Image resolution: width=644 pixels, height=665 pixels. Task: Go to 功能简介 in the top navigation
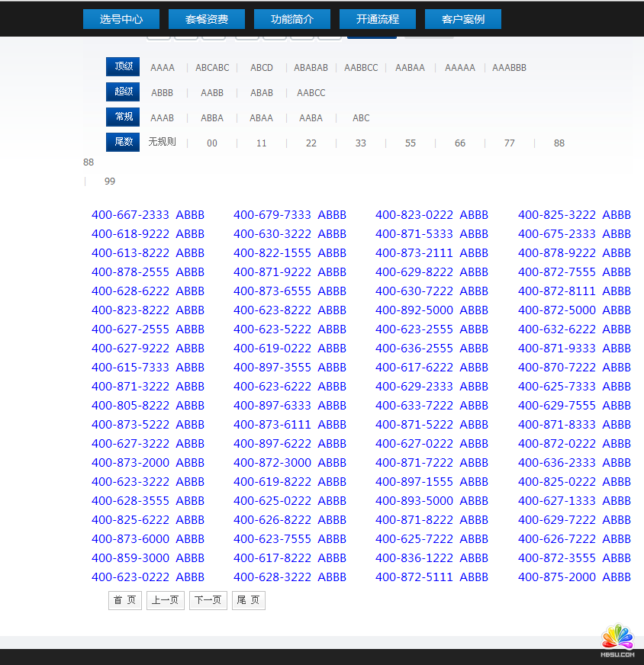[292, 19]
